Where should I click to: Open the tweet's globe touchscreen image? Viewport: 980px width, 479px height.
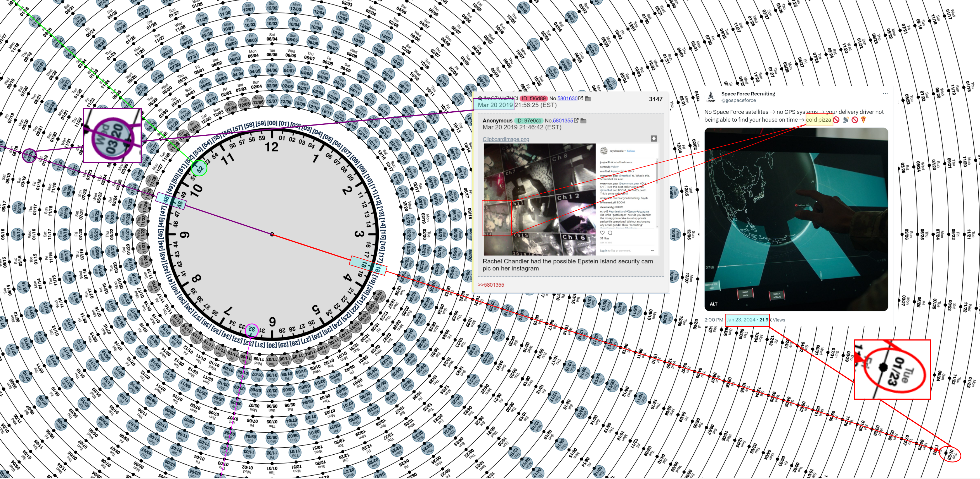pyautogui.click(x=796, y=219)
